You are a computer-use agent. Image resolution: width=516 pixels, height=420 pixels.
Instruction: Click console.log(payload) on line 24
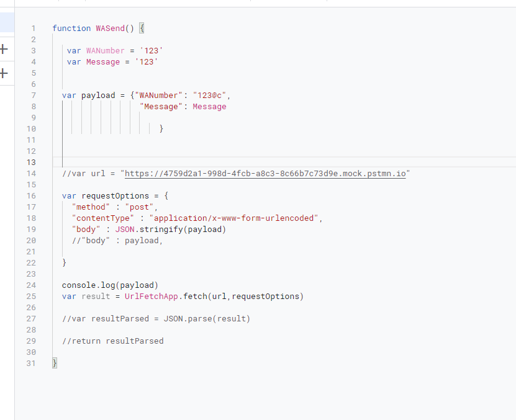[111, 285]
